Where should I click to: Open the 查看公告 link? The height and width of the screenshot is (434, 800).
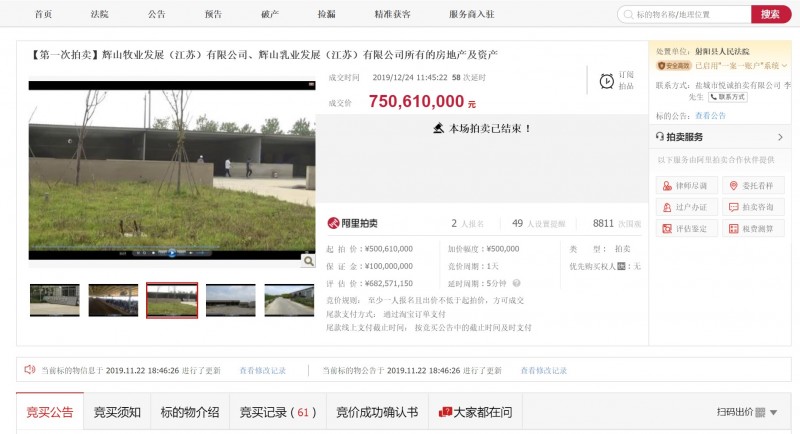(710, 116)
